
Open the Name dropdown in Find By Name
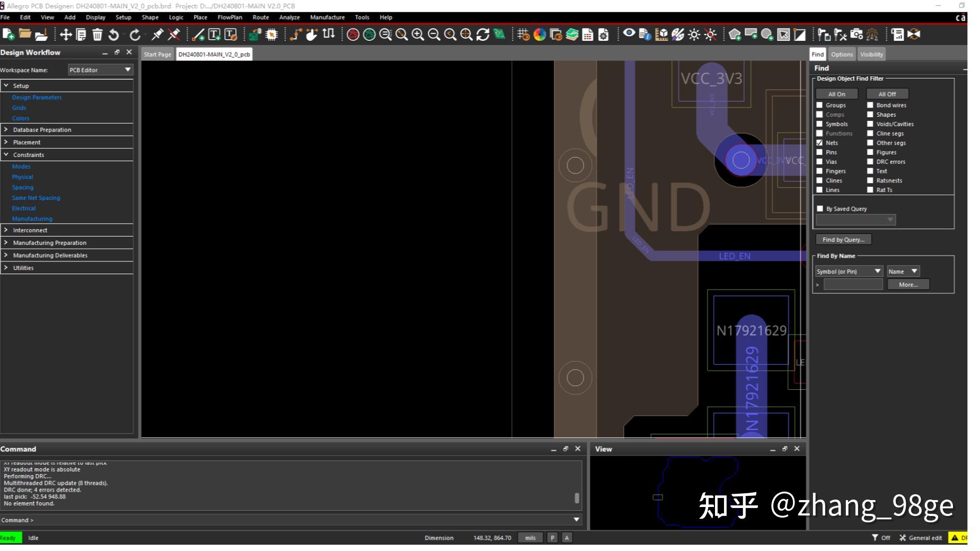click(x=903, y=272)
